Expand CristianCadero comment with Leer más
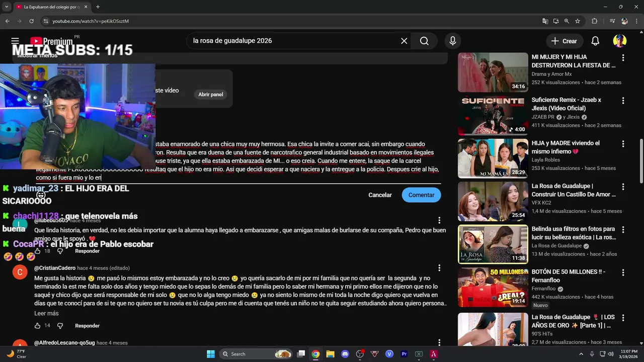This screenshot has height=362, width=644. (x=46, y=313)
